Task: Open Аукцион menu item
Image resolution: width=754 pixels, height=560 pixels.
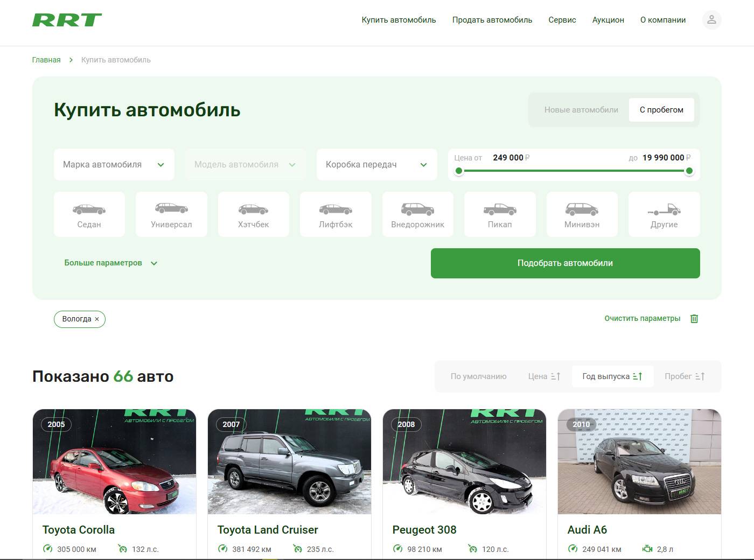Action: point(608,20)
